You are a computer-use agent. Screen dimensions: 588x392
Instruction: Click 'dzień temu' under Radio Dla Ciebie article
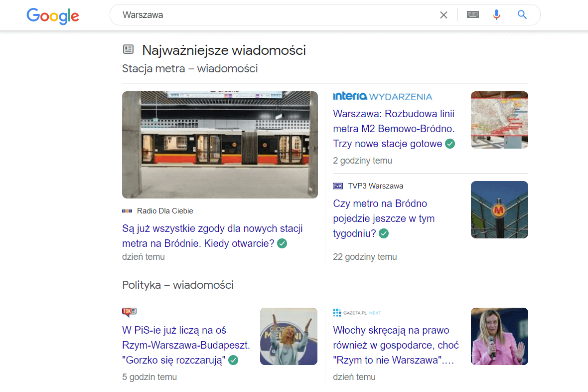click(x=144, y=257)
